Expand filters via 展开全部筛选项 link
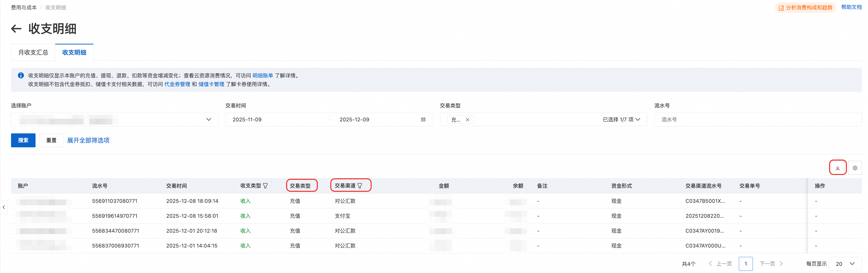This screenshot has height=273, width=868. 88,140
